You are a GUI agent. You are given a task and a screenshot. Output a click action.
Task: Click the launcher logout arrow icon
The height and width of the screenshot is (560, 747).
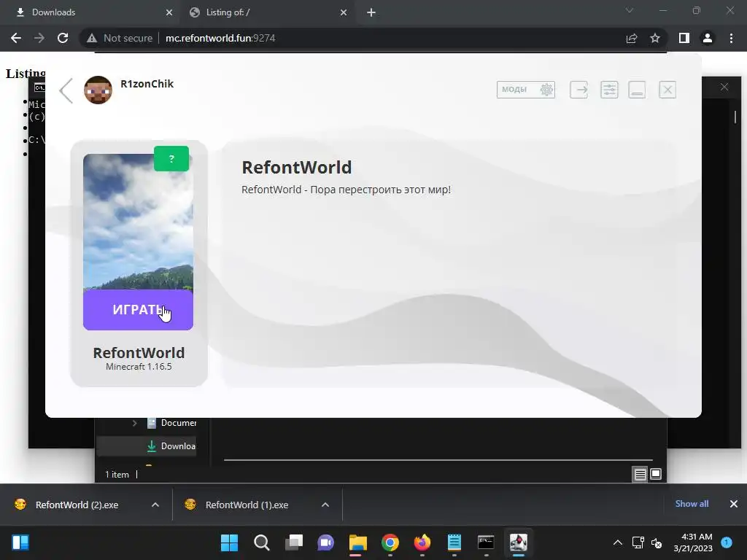click(x=578, y=90)
